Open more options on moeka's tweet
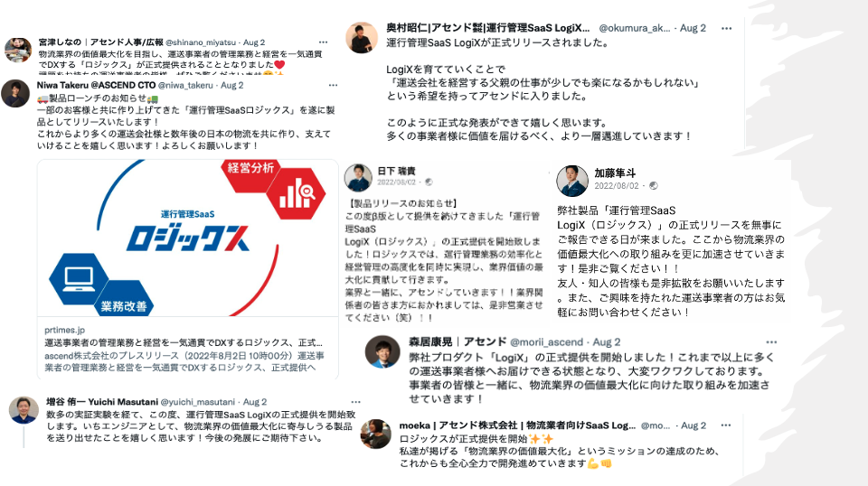 [726, 425]
